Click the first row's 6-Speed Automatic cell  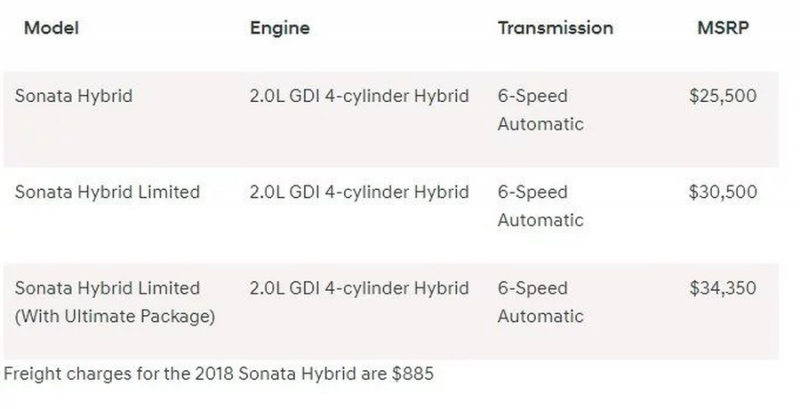coord(540,110)
